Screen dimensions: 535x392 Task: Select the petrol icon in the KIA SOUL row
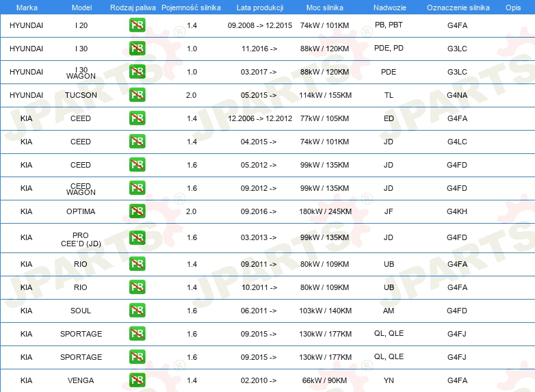click(137, 310)
